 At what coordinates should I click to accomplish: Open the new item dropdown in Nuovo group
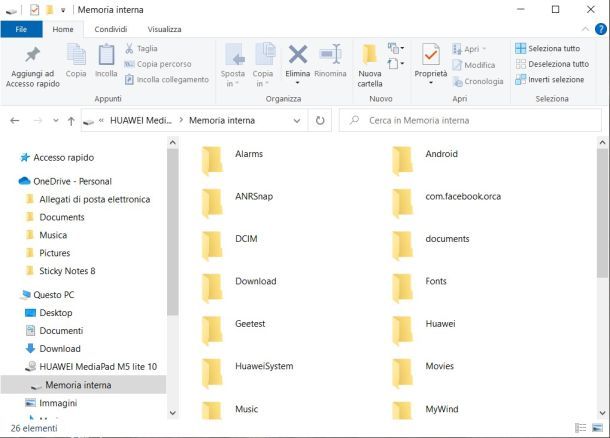point(396,48)
